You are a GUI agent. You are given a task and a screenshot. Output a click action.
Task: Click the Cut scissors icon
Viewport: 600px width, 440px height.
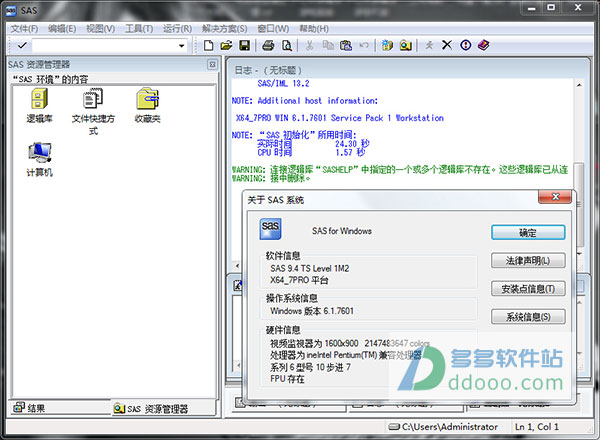click(x=310, y=46)
